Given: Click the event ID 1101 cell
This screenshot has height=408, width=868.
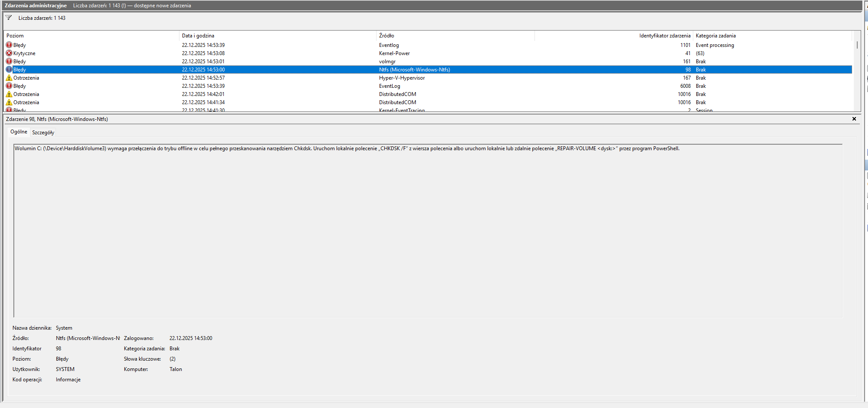Looking at the screenshot, I should (x=686, y=45).
